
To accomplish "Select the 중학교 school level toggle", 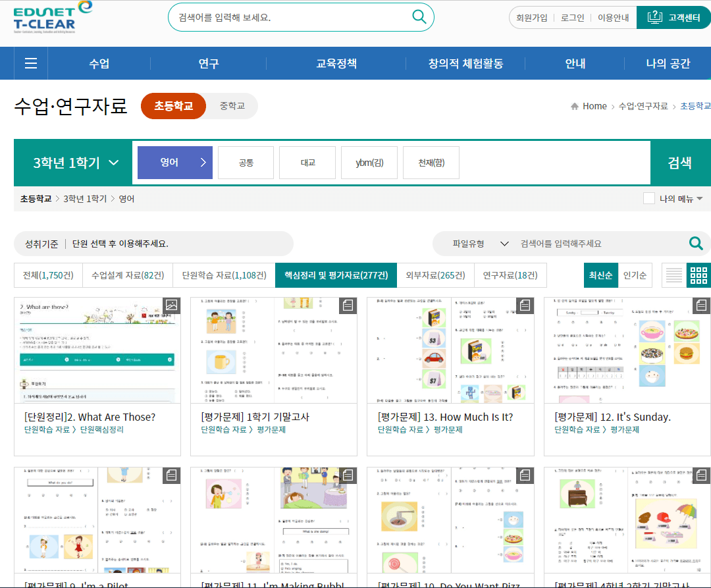I will [232, 106].
